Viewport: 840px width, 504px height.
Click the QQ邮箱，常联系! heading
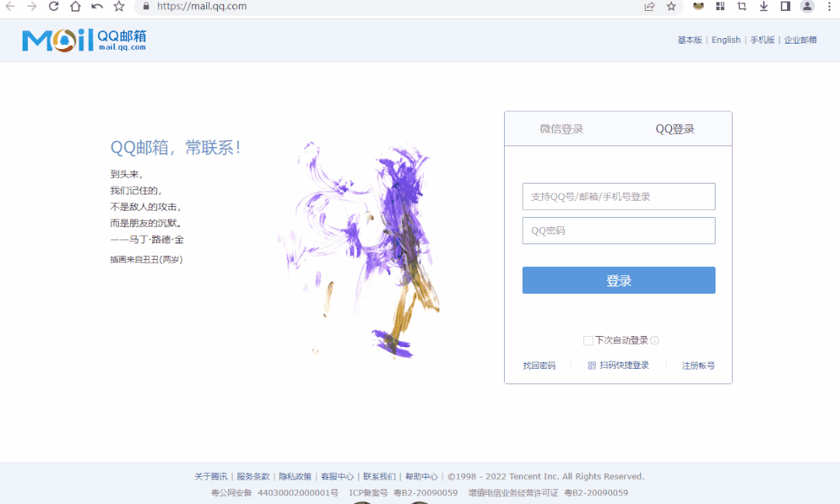tap(176, 147)
